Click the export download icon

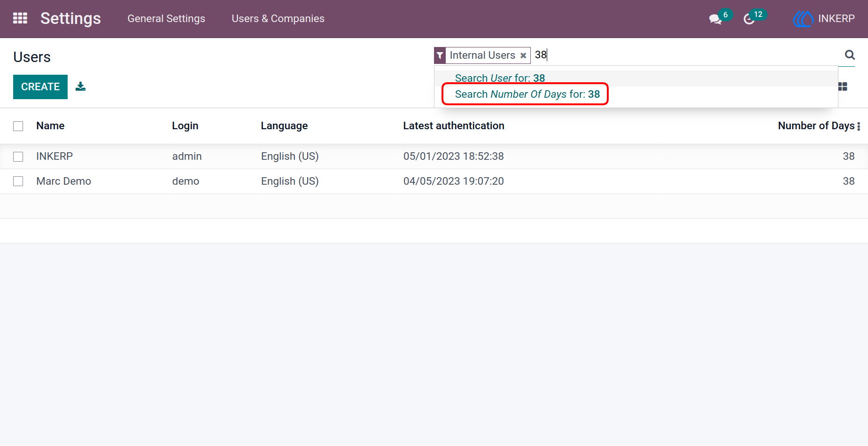click(81, 86)
